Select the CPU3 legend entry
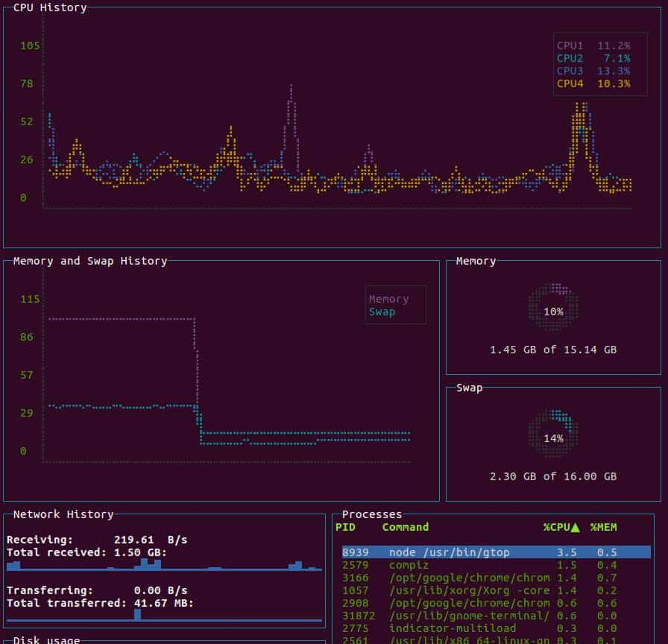Viewport: 668px width, 644px height. pos(570,71)
